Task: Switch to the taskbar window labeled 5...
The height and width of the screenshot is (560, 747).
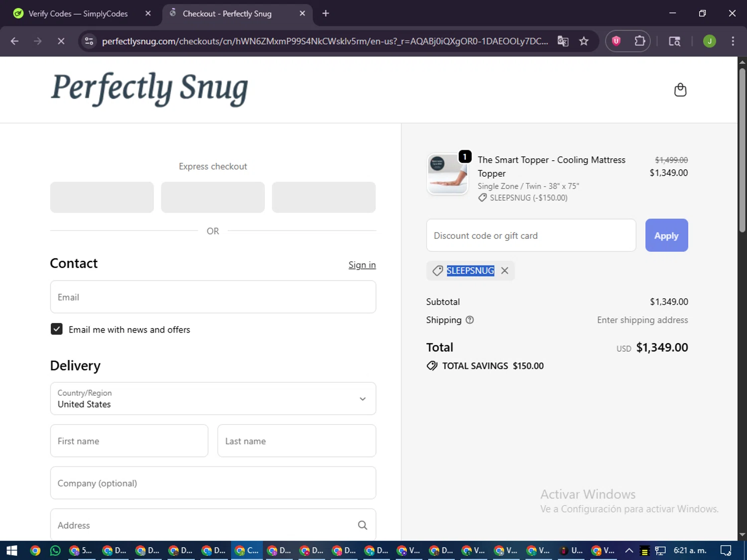Action: click(x=81, y=551)
